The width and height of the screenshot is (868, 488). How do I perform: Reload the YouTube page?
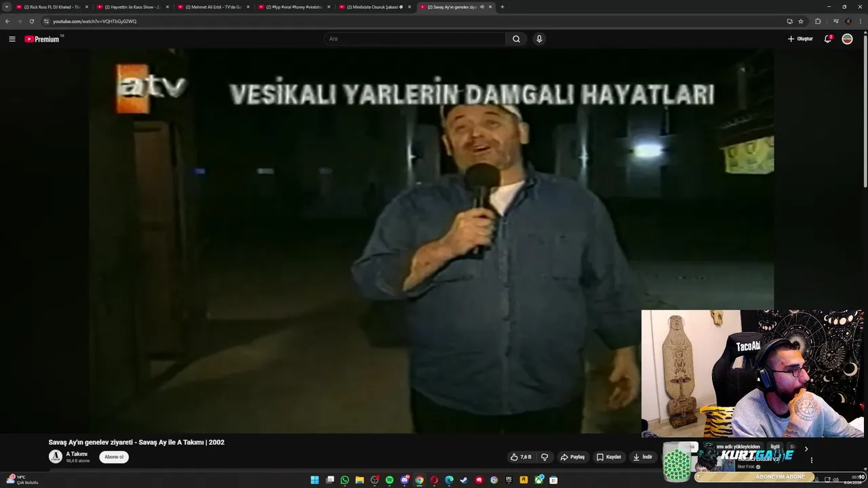click(x=31, y=21)
